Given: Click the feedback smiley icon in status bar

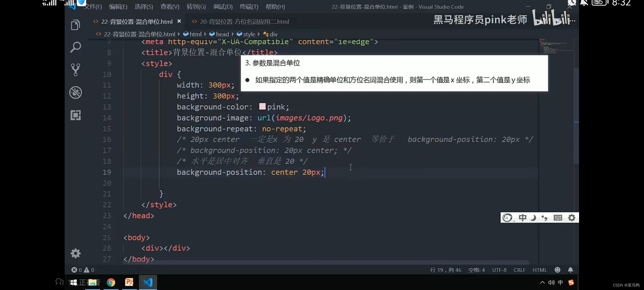Looking at the screenshot, I should coord(557,270).
